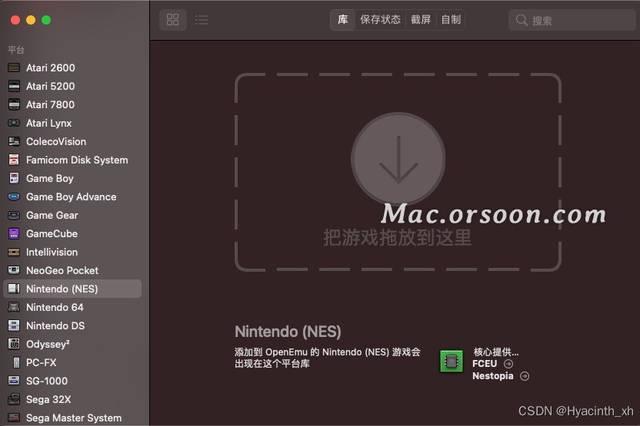Screen dimensions: 640x426
Task: Open Game Boy library
Action: coord(50,179)
